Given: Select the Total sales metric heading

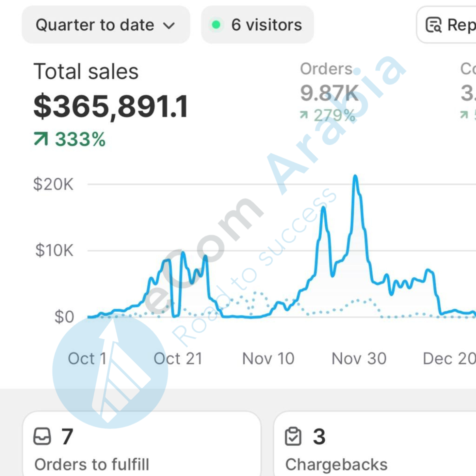Looking at the screenshot, I should click(x=86, y=71).
